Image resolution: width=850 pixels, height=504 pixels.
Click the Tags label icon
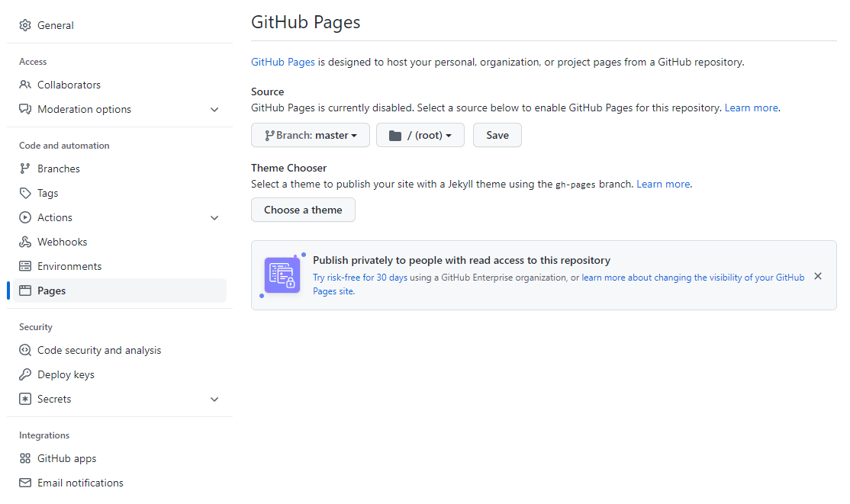(25, 193)
